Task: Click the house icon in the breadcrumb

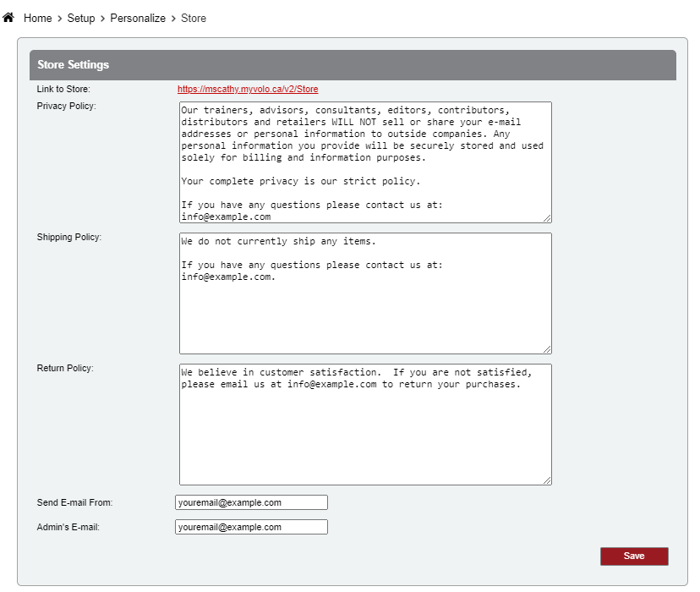Action: tap(9, 18)
